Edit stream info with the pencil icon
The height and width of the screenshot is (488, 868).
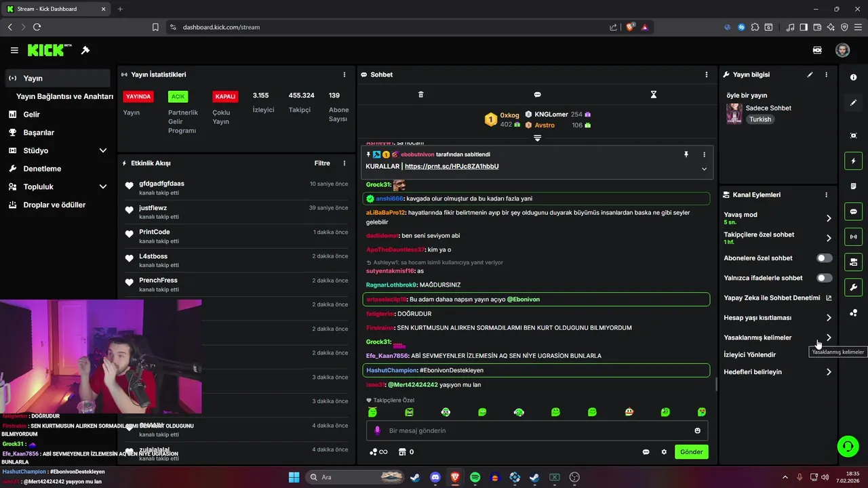pos(810,75)
